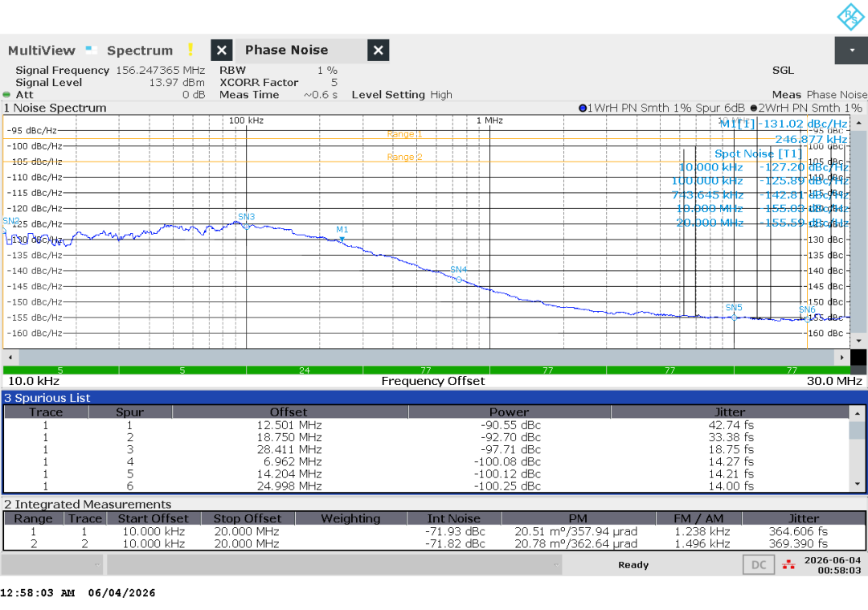Open the dark dropdown arrow at top right

coord(851,51)
